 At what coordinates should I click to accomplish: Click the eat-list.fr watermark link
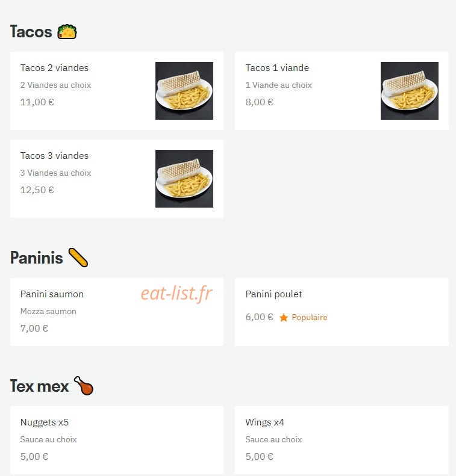176,294
